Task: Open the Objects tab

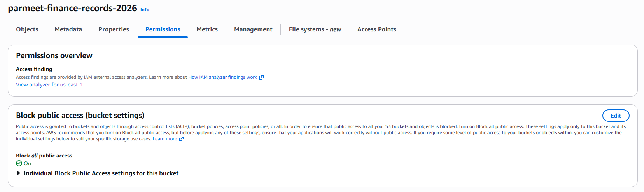Action: pyautogui.click(x=27, y=29)
